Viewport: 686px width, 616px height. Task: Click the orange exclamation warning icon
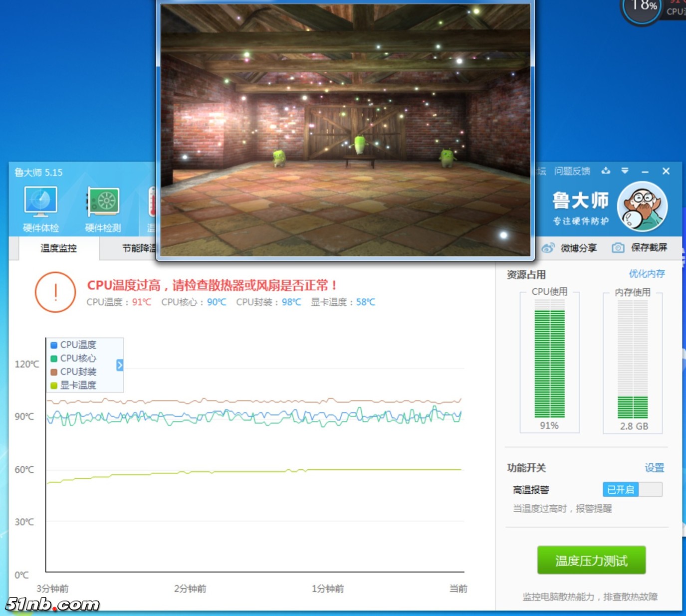(x=55, y=292)
